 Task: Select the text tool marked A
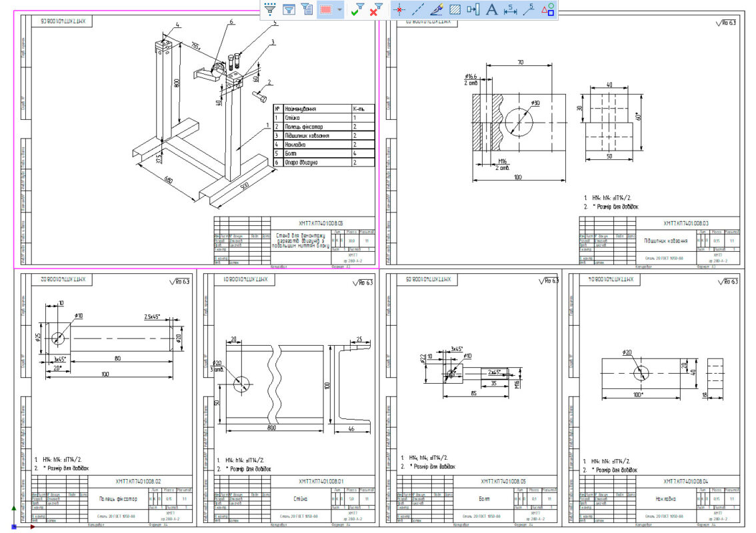tap(492, 9)
